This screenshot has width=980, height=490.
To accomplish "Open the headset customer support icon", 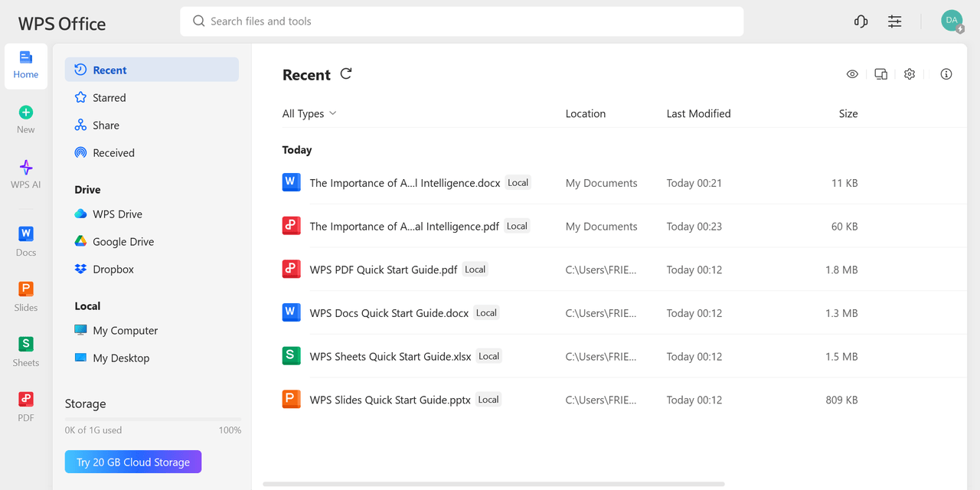I will point(861,21).
